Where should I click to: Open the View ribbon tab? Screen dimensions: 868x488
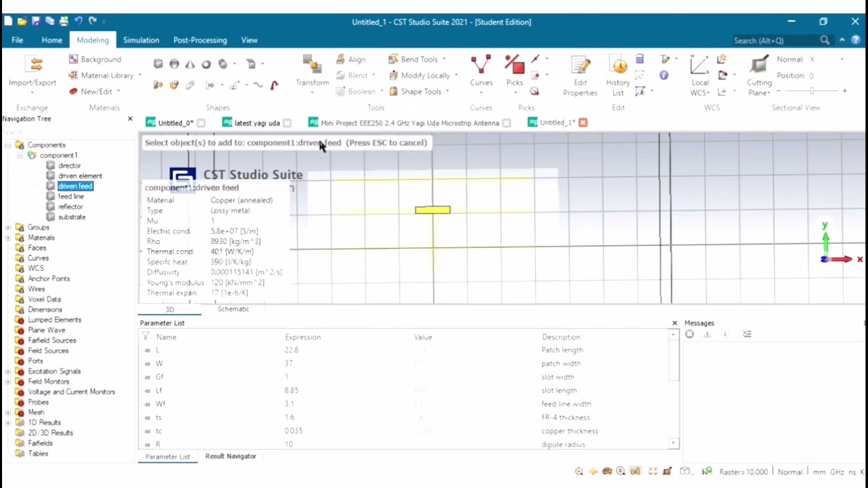pyautogui.click(x=250, y=40)
